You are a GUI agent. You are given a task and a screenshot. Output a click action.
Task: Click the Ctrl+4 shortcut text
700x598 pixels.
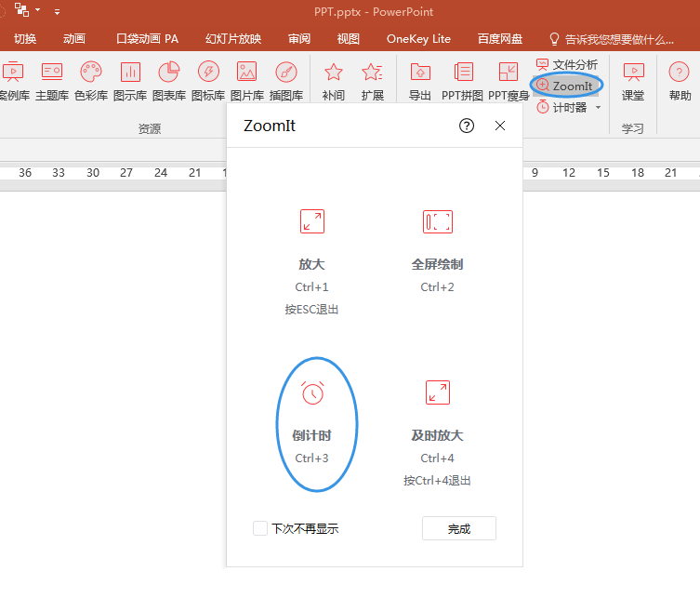pyautogui.click(x=437, y=458)
